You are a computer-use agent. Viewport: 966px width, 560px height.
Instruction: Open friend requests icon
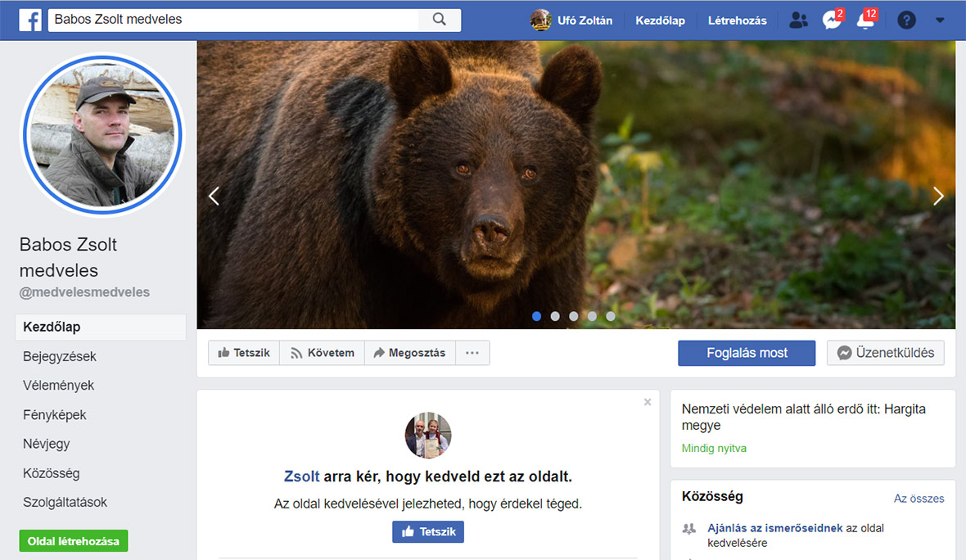point(798,20)
